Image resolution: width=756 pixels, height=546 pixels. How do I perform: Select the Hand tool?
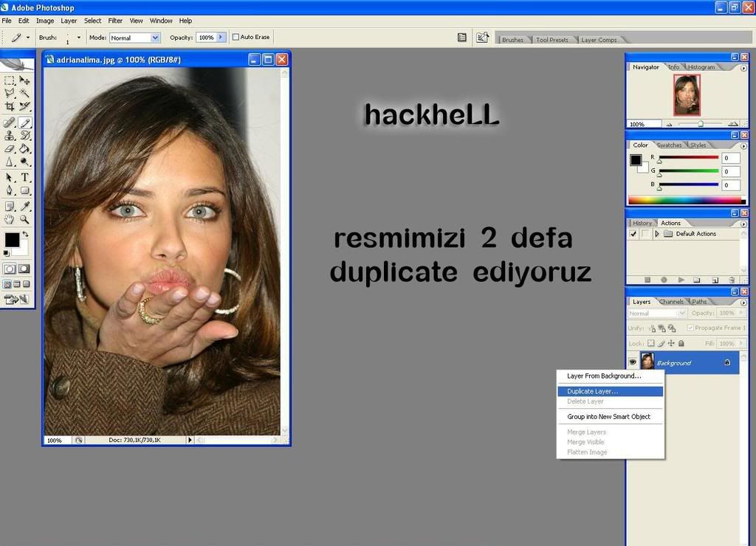coord(9,220)
